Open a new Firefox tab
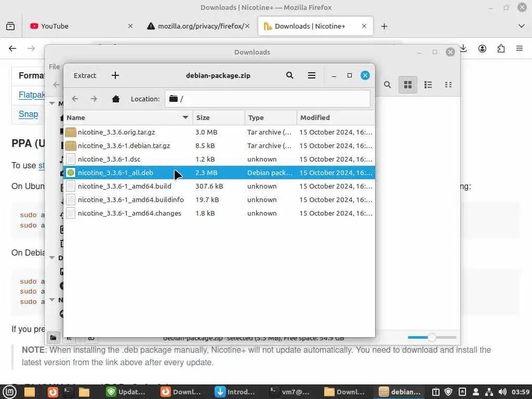This screenshot has height=399, width=532. coord(384,26)
